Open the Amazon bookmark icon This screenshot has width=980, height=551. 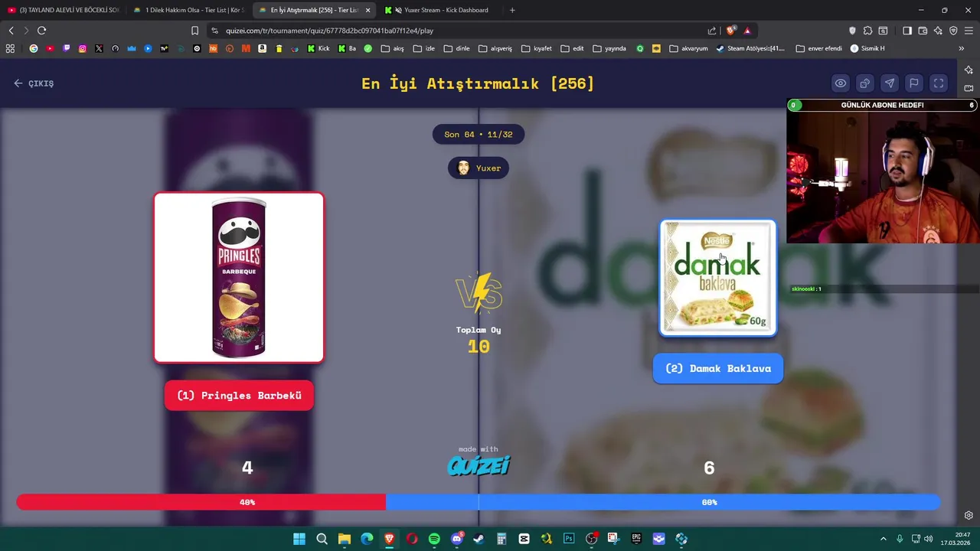pos(262,48)
